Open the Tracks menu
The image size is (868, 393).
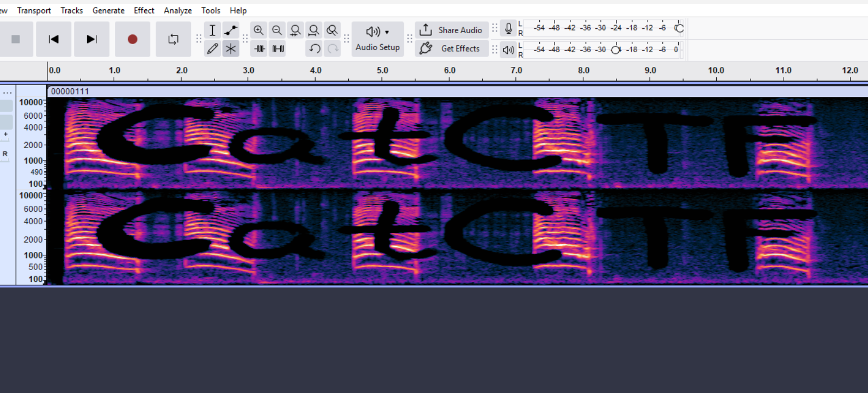(x=72, y=10)
